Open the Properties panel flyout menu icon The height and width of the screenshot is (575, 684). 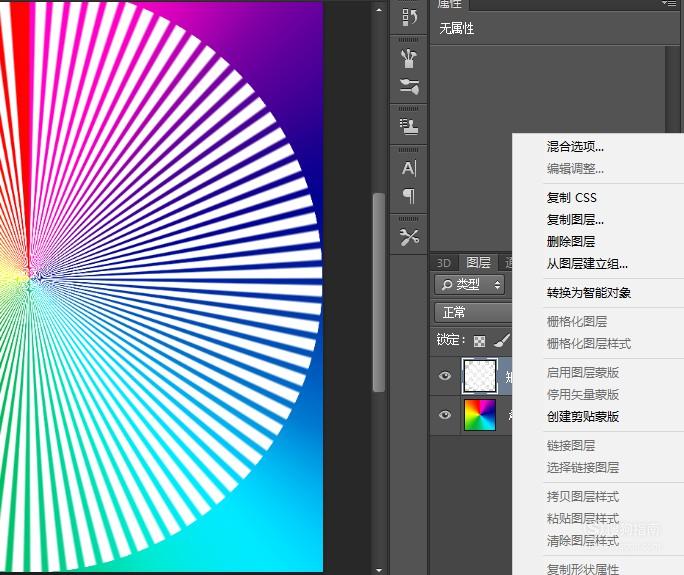(669, 3)
